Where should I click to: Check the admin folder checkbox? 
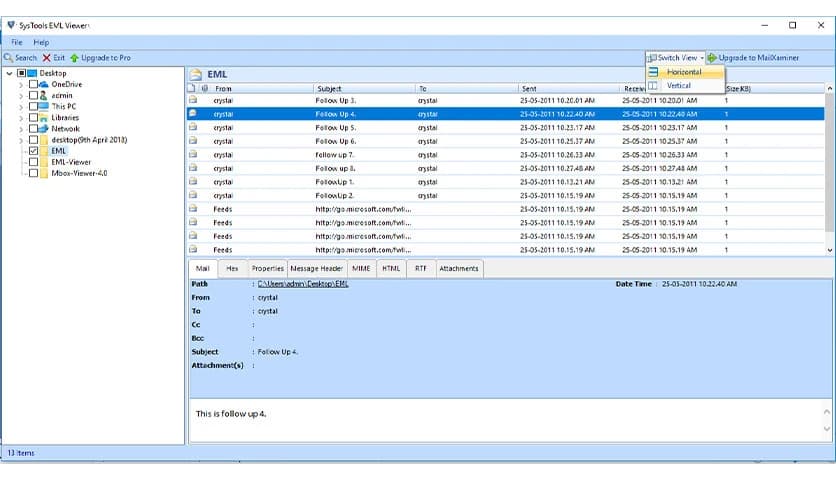33,95
